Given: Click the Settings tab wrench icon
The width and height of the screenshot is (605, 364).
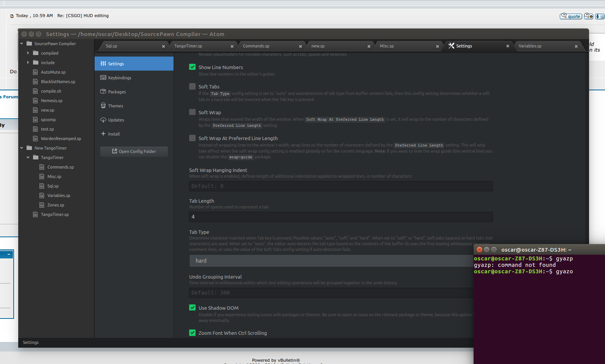Looking at the screenshot, I should 452,46.
